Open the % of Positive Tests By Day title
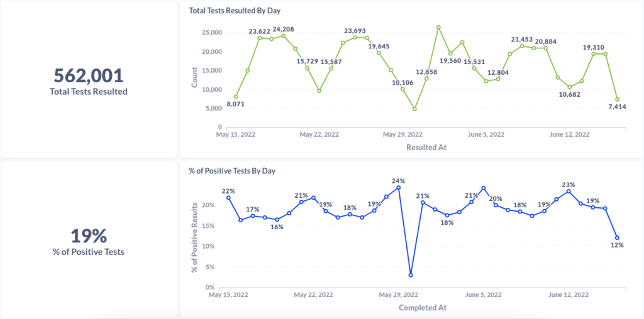644x319 pixels. 232,170
